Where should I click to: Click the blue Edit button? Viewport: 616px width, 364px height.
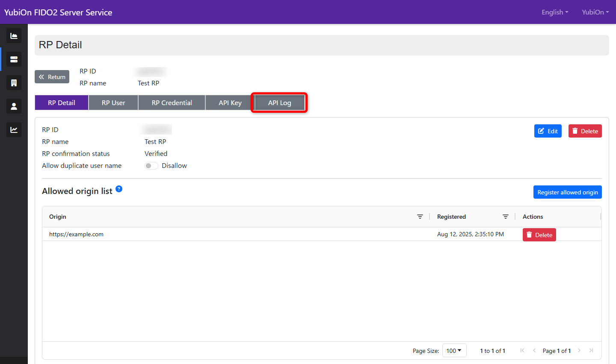[x=548, y=131]
